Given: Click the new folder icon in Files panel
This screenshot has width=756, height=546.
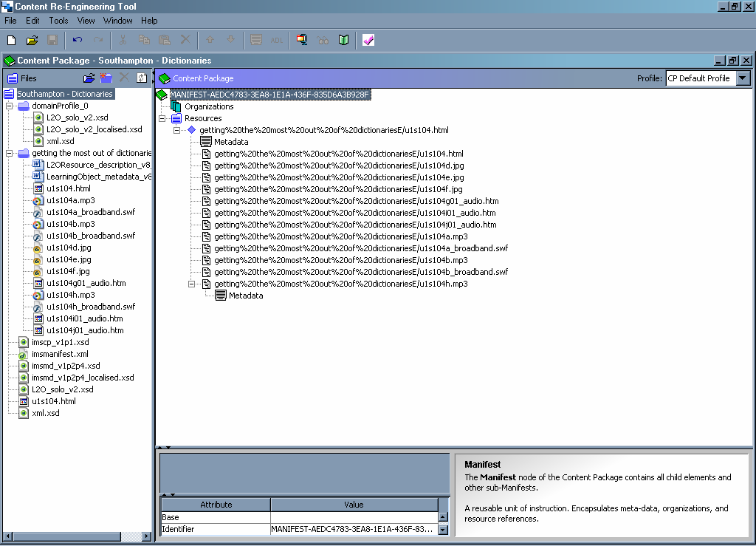Looking at the screenshot, I should [x=106, y=78].
